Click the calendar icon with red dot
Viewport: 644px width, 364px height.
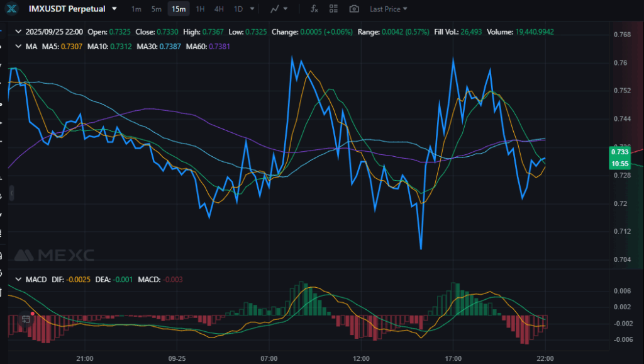point(27,319)
